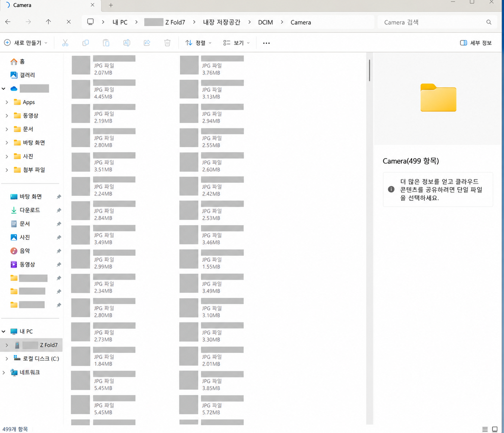Switch to large thumbnails view icon in status bar

(x=495, y=429)
